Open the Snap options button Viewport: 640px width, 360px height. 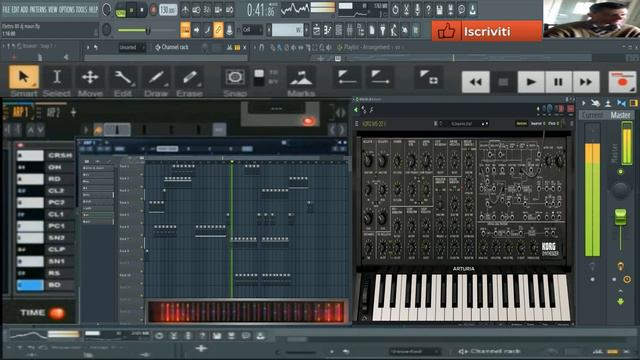(235, 77)
